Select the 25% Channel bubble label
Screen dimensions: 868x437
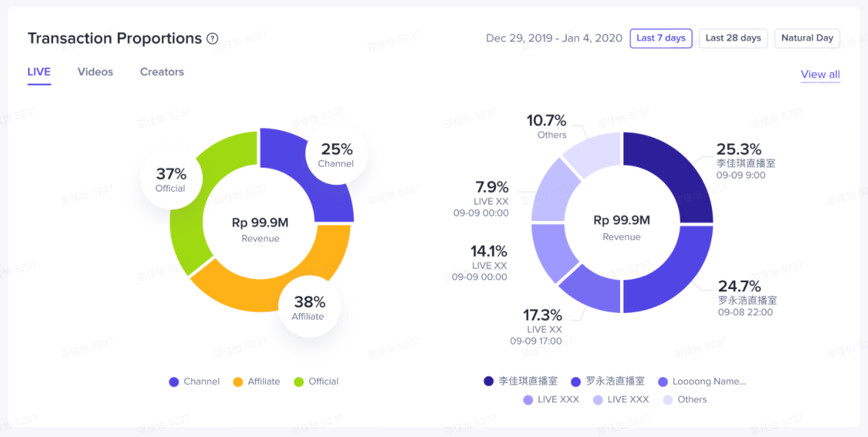[336, 154]
